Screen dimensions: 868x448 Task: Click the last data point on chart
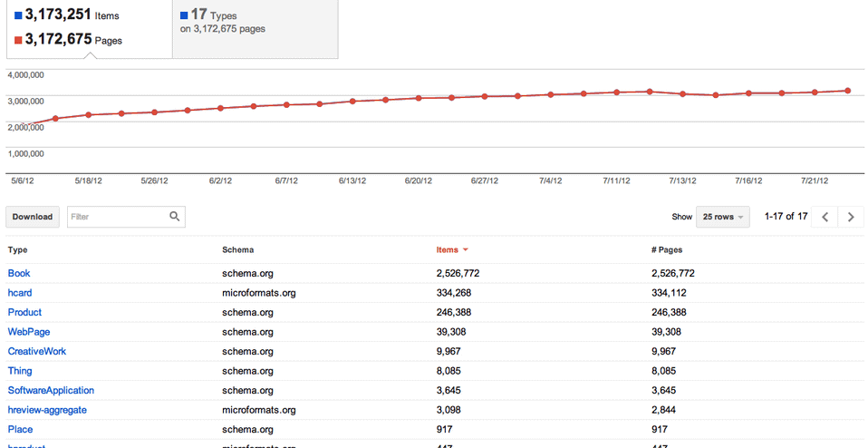tap(847, 91)
